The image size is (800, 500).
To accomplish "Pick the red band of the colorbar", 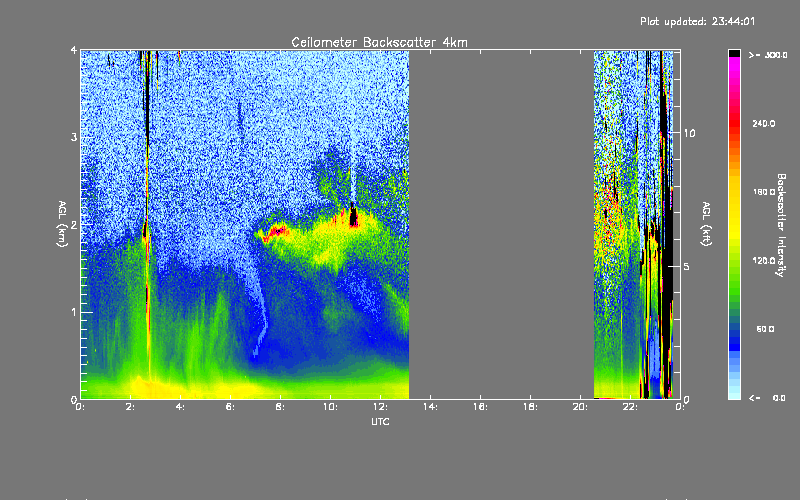I will click(734, 122).
